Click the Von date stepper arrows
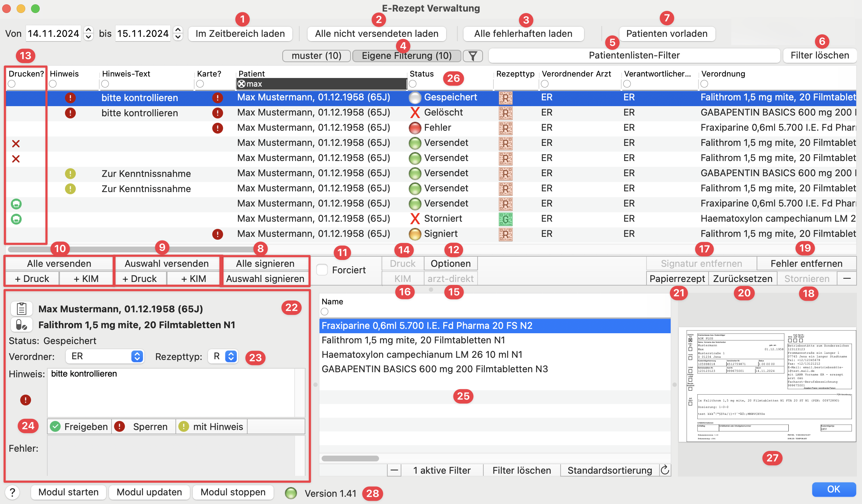The height and width of the screenshot is (504, 862). (88, 34)
